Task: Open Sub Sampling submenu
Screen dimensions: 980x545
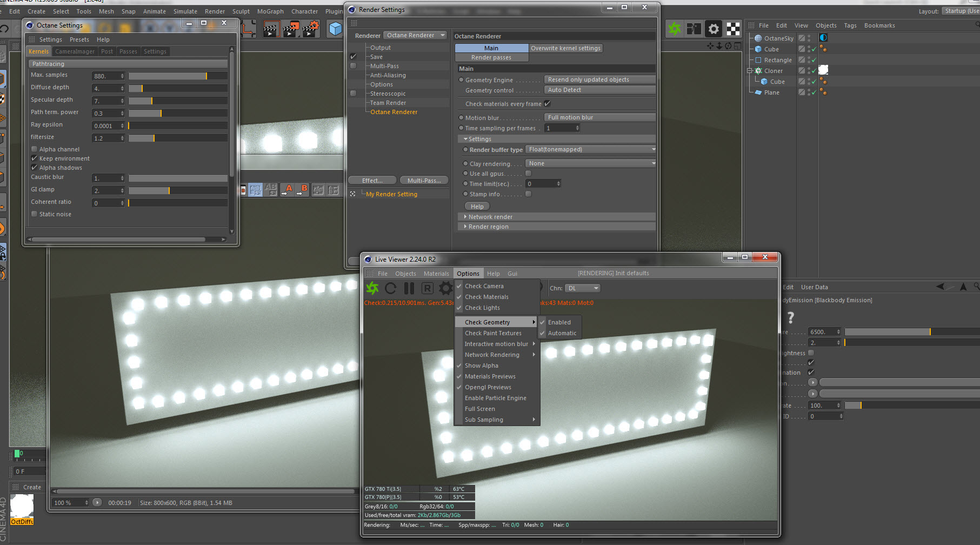Action: 497,420
